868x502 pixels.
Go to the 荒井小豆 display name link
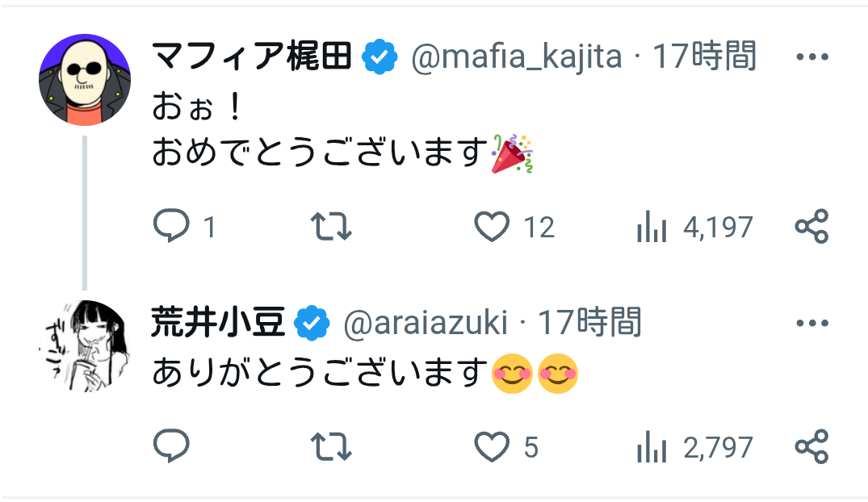(218, 324)
